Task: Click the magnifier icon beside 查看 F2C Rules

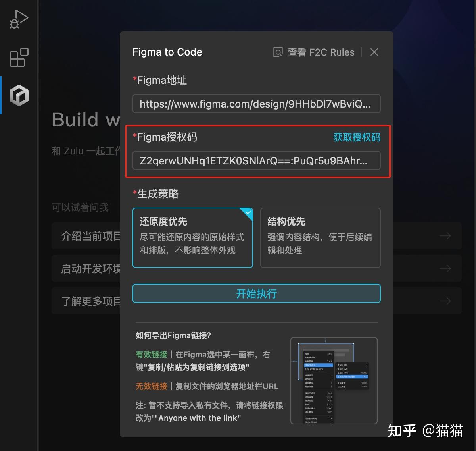Action: pyautogui.click(x=278, y=52)
